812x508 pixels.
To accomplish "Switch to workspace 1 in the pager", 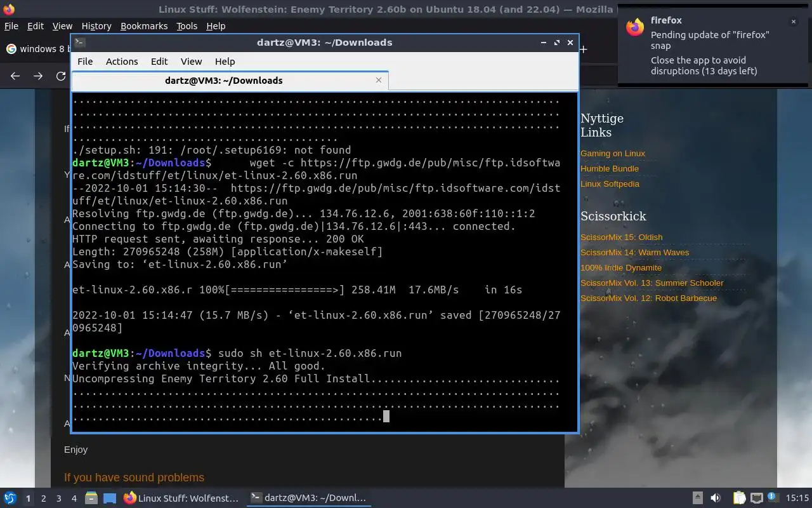I will pyautogui.click(x=28, y=498).
